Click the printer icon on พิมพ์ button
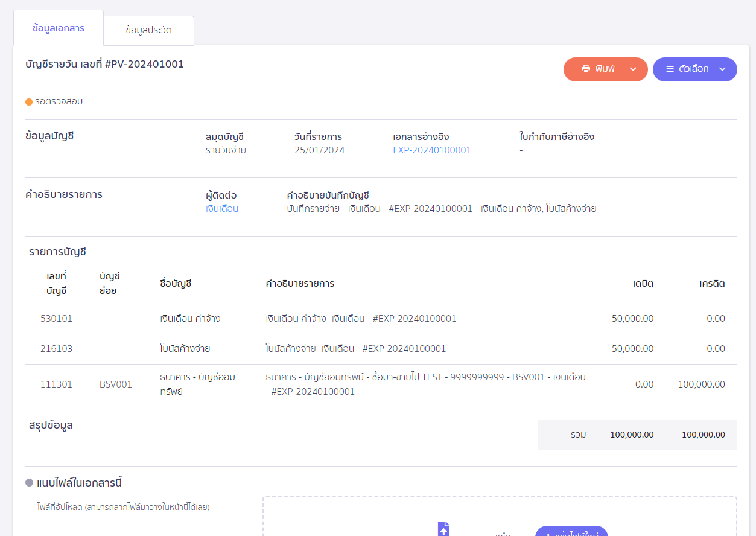This screenshot has height=536, width=756. coord(586,69)
